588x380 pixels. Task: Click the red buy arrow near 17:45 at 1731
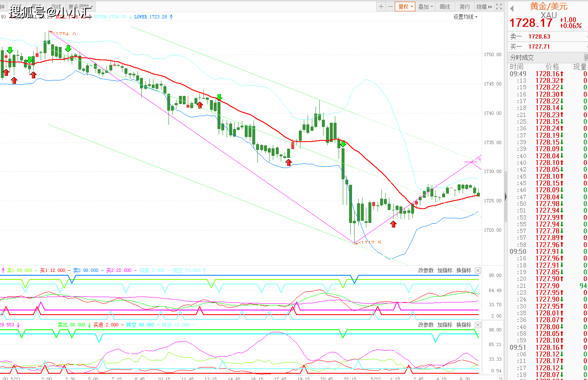[x=288, y=162]
